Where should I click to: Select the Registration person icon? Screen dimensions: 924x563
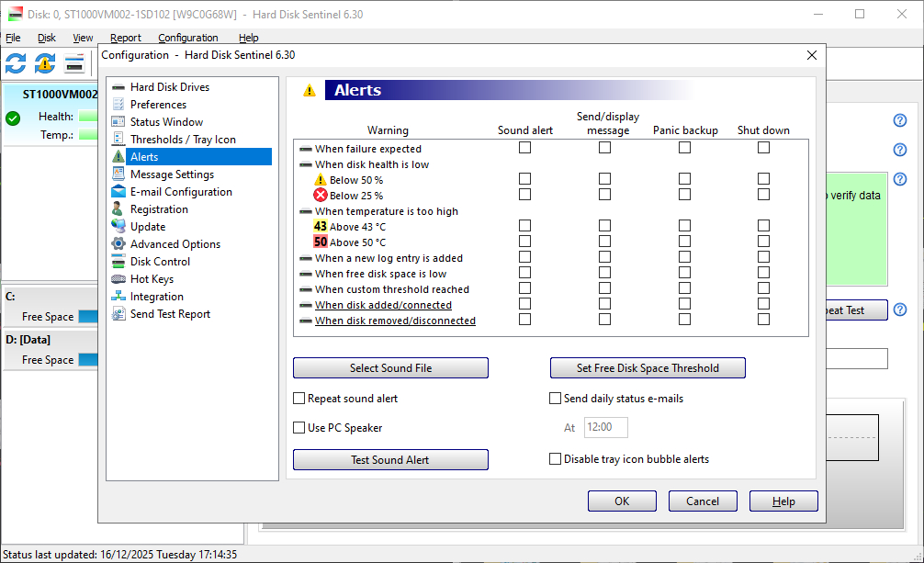point(118,209)
